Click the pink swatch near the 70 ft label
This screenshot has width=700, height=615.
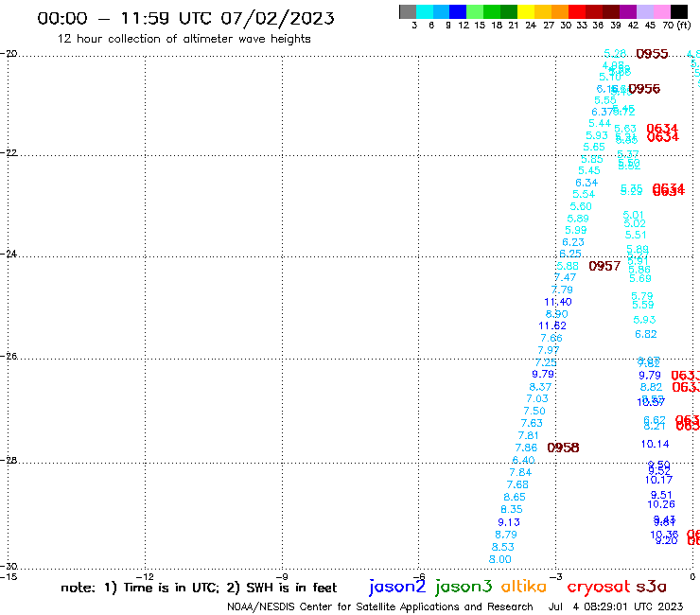point(661,11)
